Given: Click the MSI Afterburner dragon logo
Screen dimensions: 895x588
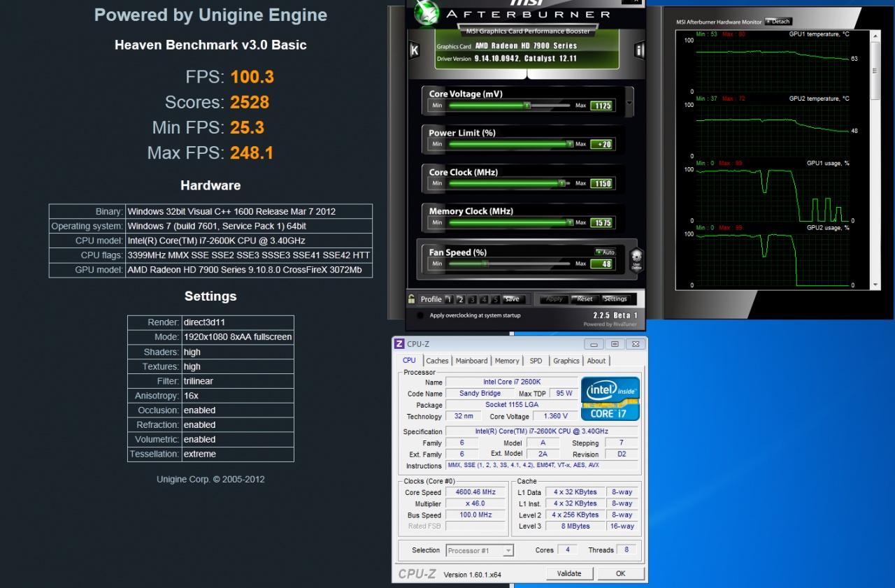Looking at the screenshot, I should pyautogui.click(x=427, y=12).
